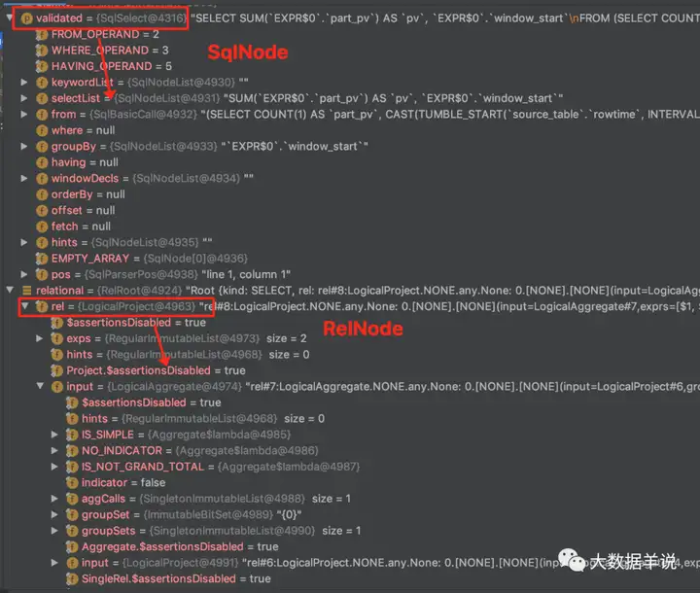Select the '{SqlNode[0]@4936}' value text
This screenshot has width=700, height=593.
(195, 259)
